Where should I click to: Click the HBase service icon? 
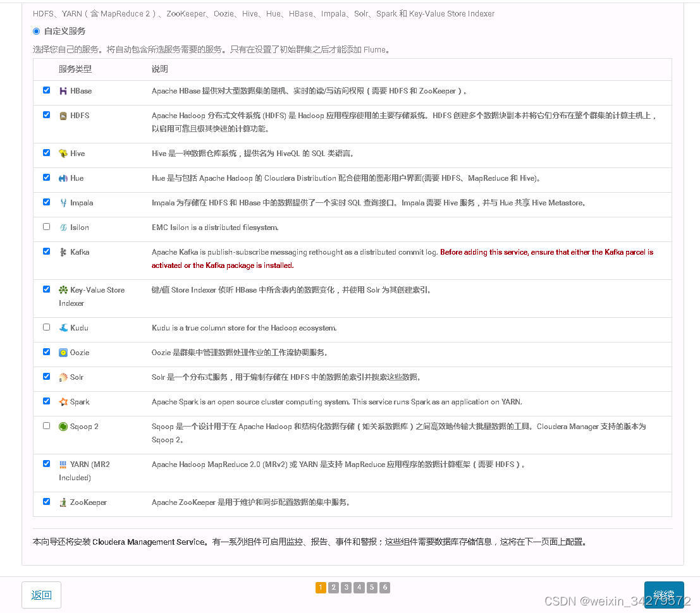tap(63, 91)
